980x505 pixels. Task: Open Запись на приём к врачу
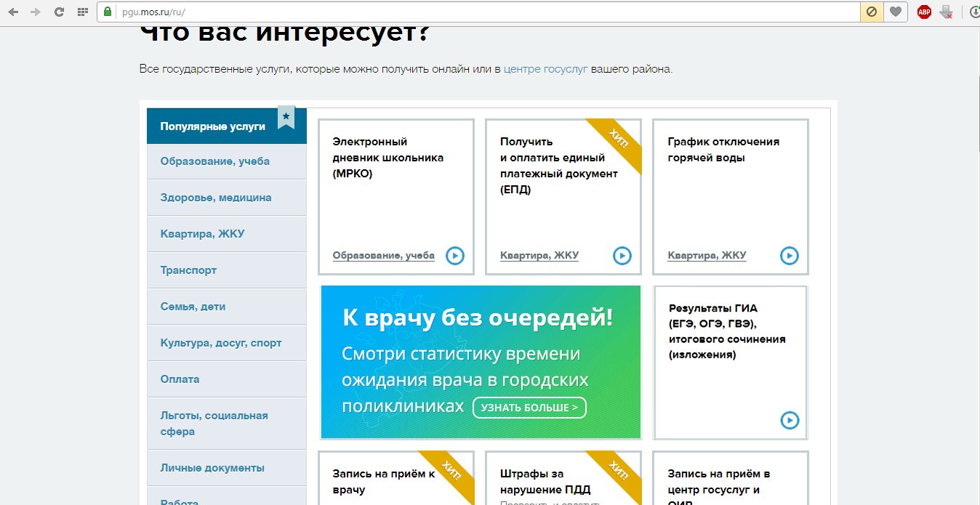pyautogui.click(x=384, y=482)
